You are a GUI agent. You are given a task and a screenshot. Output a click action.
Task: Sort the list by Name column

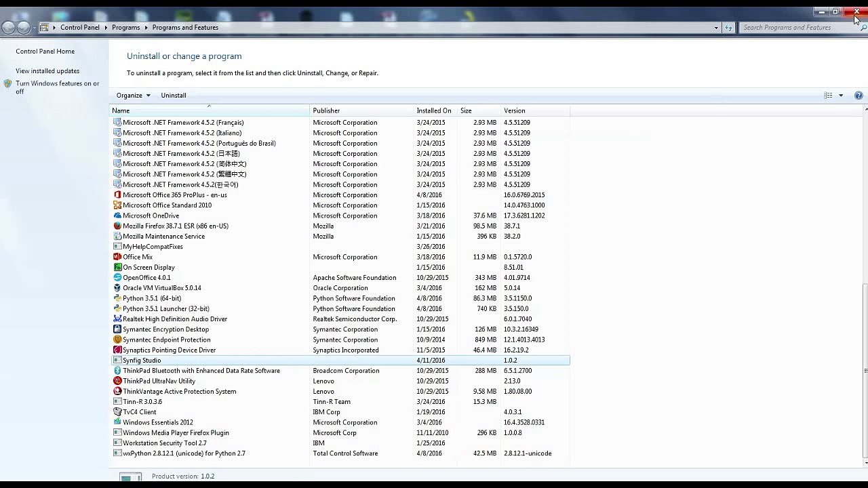click(x=210, y=110)
